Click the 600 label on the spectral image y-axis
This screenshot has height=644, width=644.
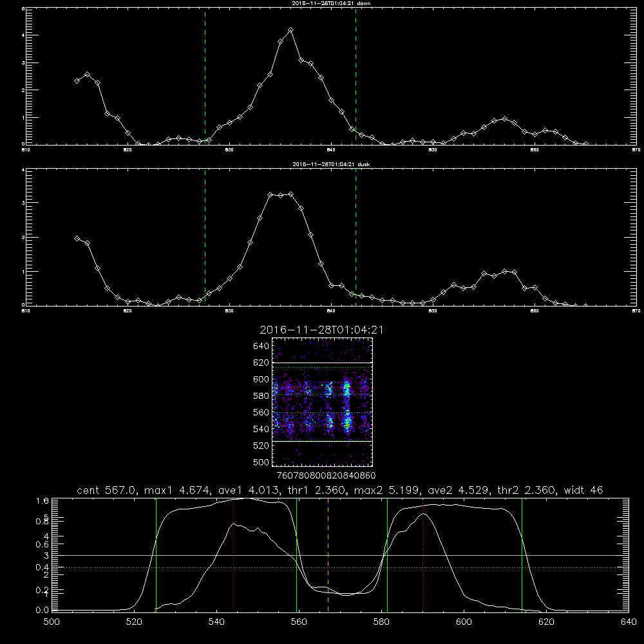[261, 379]
